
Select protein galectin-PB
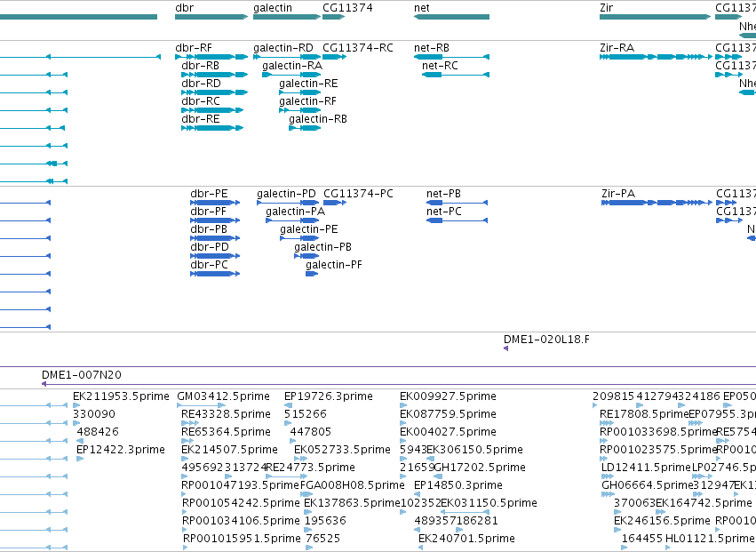[x=306, y=256]
